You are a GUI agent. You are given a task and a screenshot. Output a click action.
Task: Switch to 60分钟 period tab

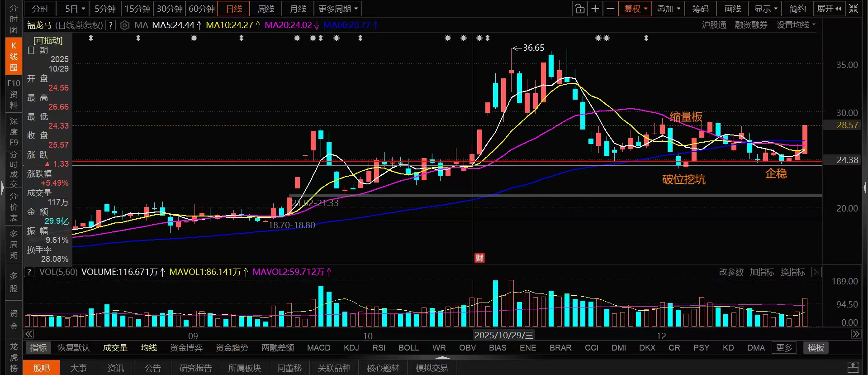tap(202, 9)
